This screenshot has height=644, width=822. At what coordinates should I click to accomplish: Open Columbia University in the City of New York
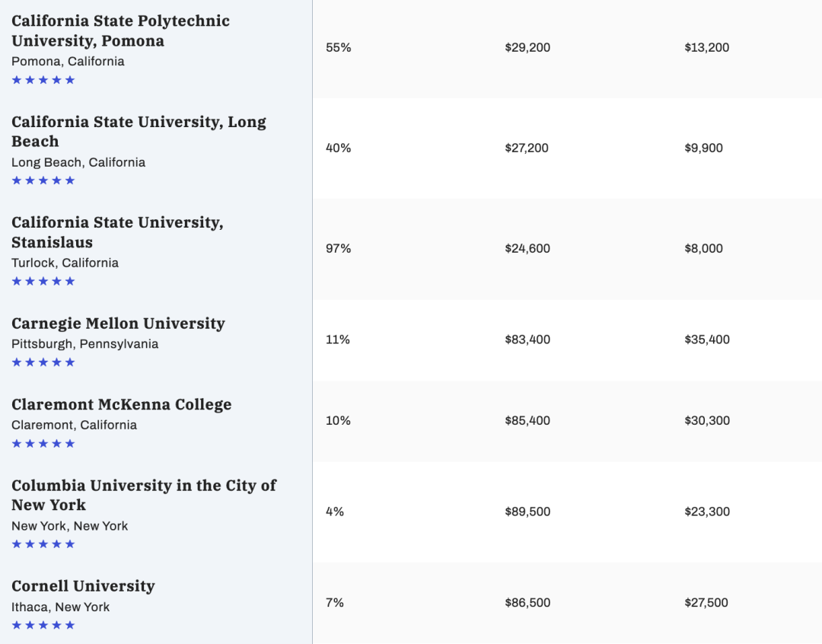[x=144, y=495]
